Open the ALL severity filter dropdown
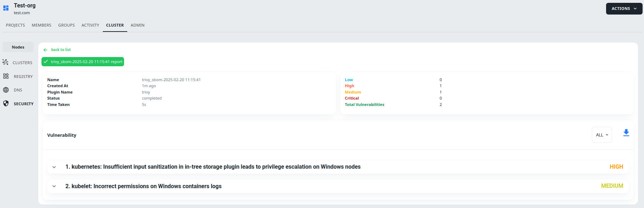Screen dimensions: 644x208 tap(602, 135)
